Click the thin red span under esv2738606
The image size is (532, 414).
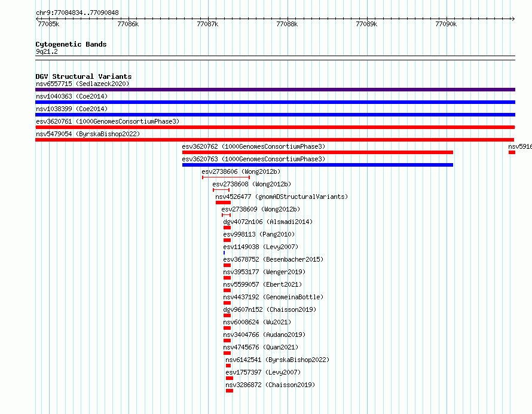click(226, 177)
